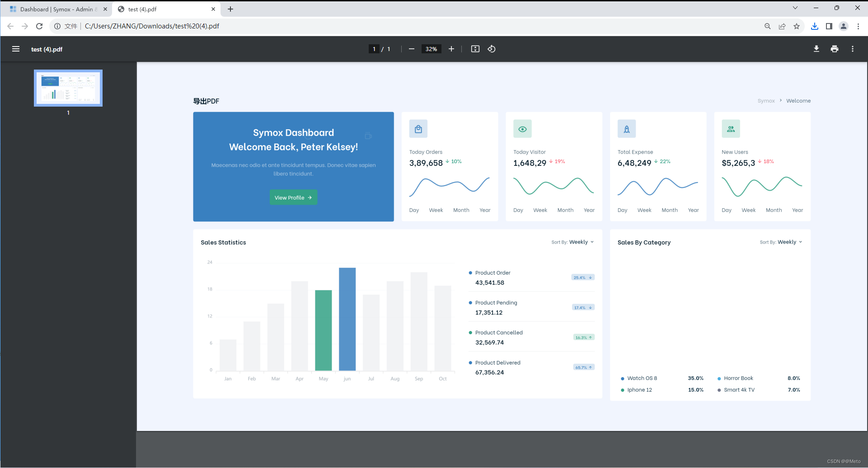Image resolution: width=868 pixels, height=468 pixels.
Task: Open Sales By Category Sort By dropdown
Action: (x=781, y=242)
